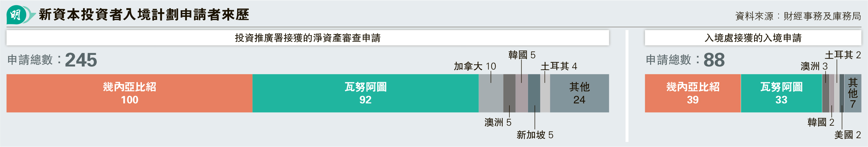The width and height of the screenshot is (868, 147).
Task: Click the 韓國 5 label
Action: [x=522, y=55]
